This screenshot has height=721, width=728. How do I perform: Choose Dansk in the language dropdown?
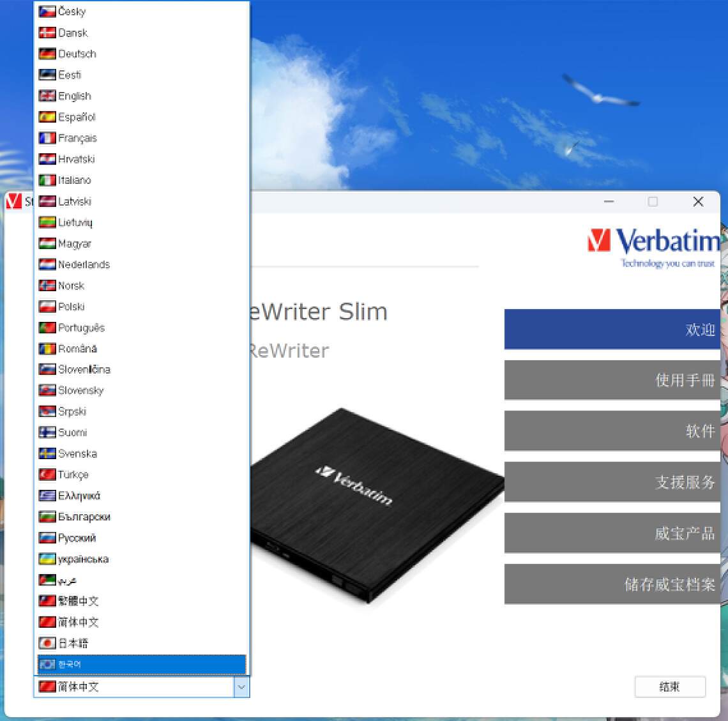pos(142,33)
